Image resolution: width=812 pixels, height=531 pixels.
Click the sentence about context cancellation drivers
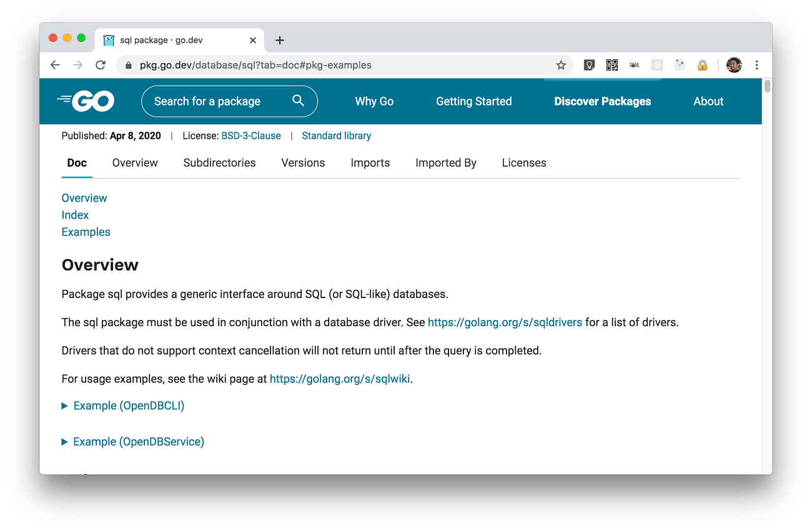click(302, 350)
